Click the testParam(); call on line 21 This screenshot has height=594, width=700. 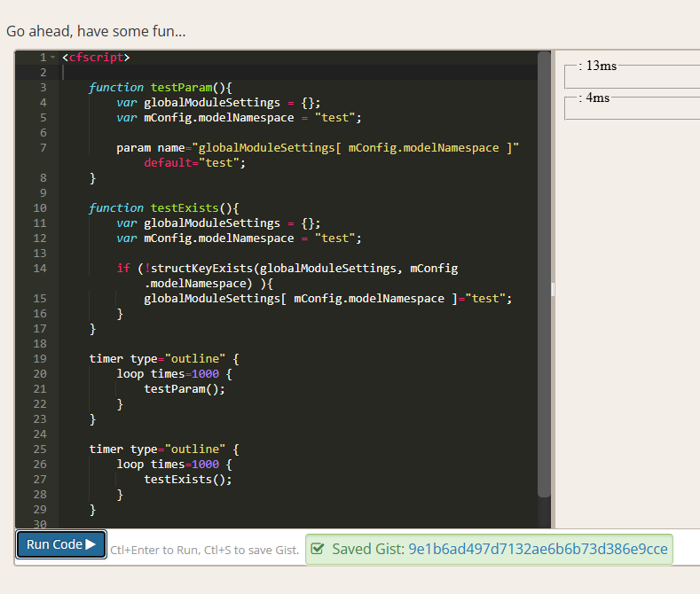pyautogui.click(x=185, y=389)
